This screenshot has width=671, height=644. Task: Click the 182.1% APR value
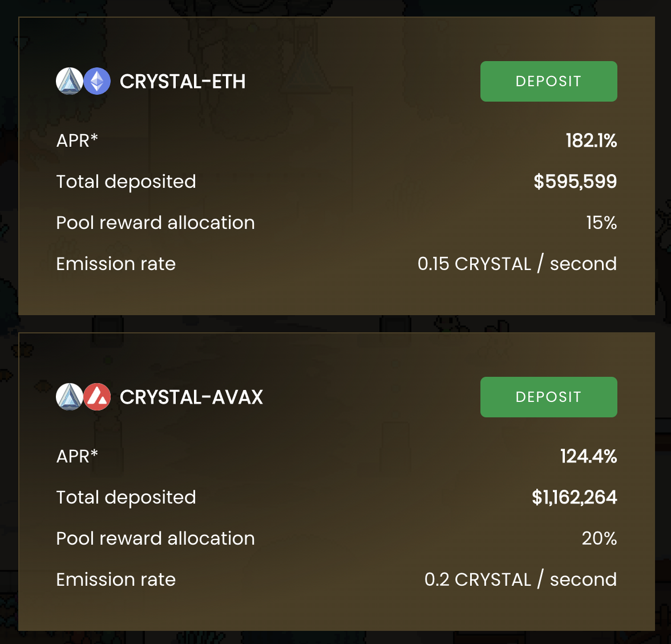(x=591, y=140)
